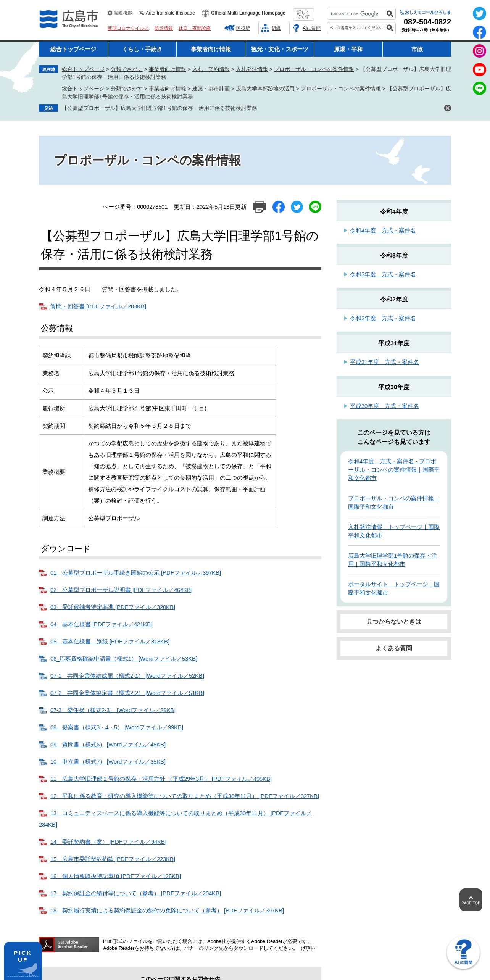This screenshot has height=980, width=490.
Task: Click the Hiroshima City logo
Action: tap(69, 19)
